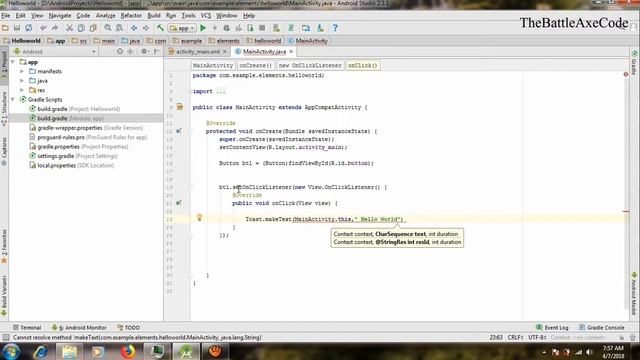Click the Make Project hammer icon
This screenshot has width=640, height=360.
pos(160,28)
